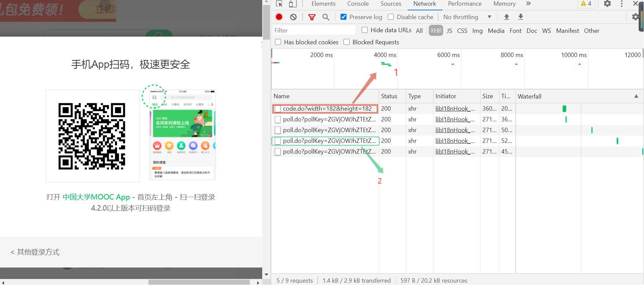Click the login QR code image
The width and height of the screenshot is (644, 285).
(x=92, y=136)
